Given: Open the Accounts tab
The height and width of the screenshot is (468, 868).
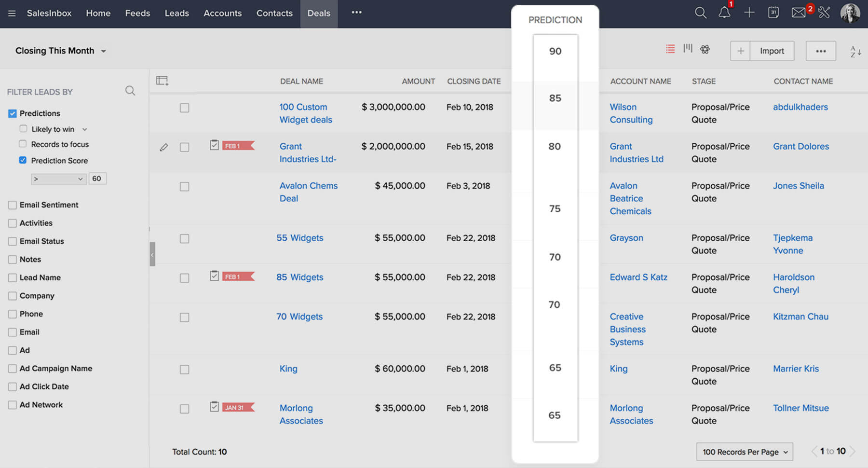Looking at the screenshot, I should (222, 13).
